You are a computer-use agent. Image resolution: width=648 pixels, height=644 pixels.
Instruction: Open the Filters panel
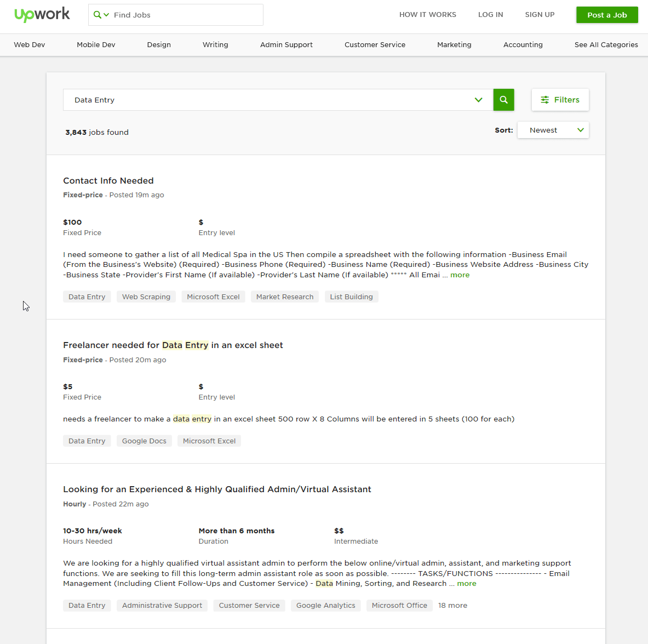point(560,100)
